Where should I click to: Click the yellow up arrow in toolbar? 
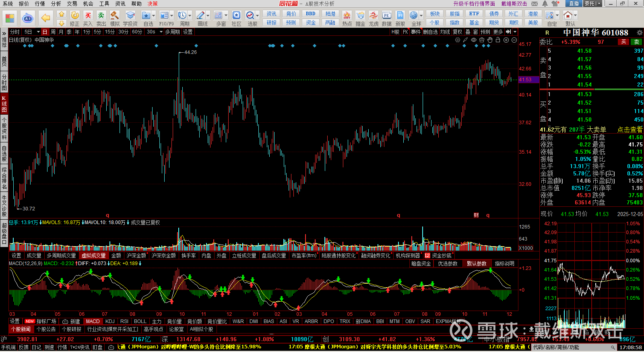[x=61, y=14]
